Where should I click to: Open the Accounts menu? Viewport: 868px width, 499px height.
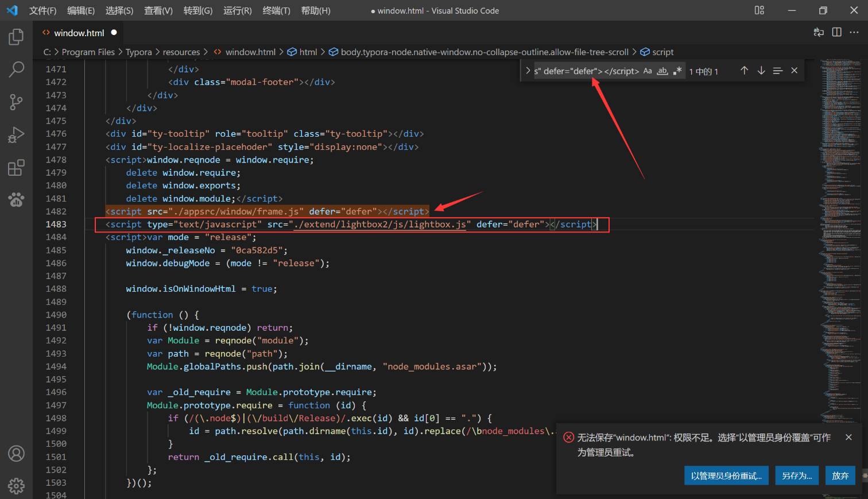[16, 454]
